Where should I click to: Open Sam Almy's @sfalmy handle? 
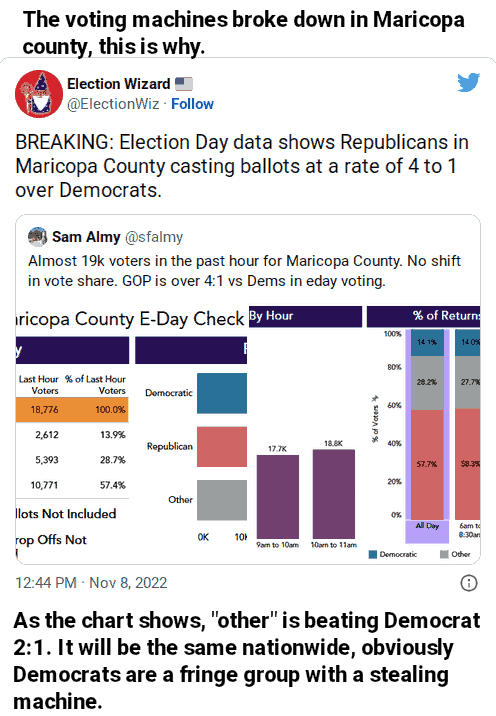[154, 237]
